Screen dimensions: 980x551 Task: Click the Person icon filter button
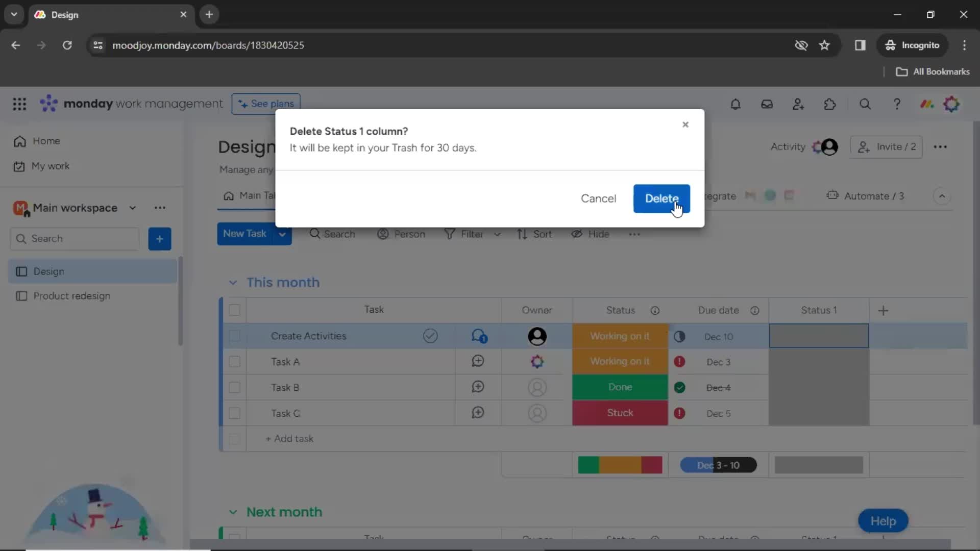coord(401,234)
